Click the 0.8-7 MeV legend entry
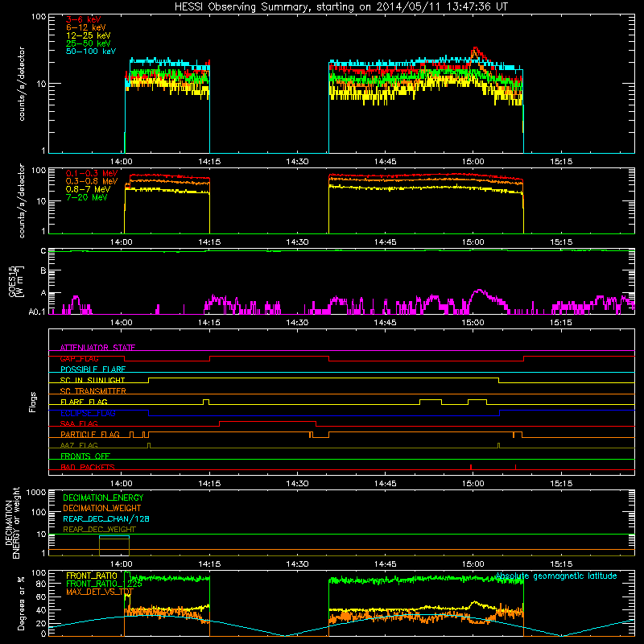 [88, 189]
